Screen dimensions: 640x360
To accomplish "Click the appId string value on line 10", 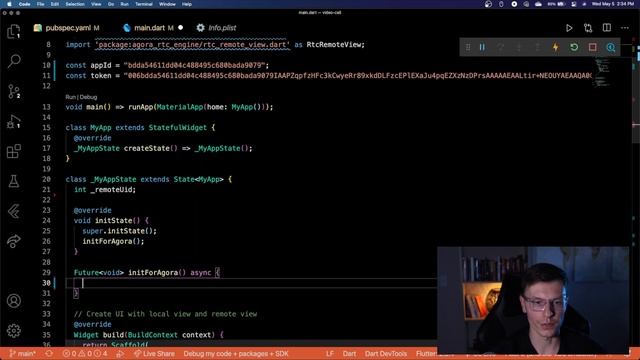I will (194, 65).
